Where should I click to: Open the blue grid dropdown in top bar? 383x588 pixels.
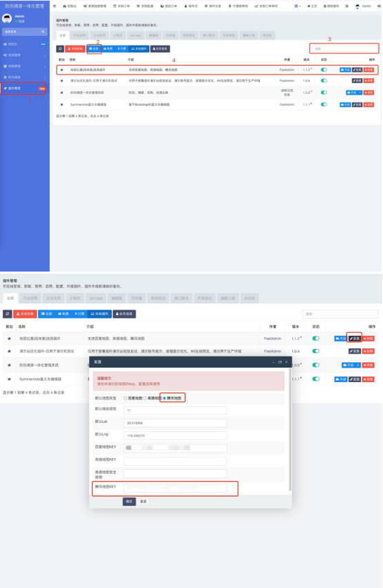coord(297,6)
